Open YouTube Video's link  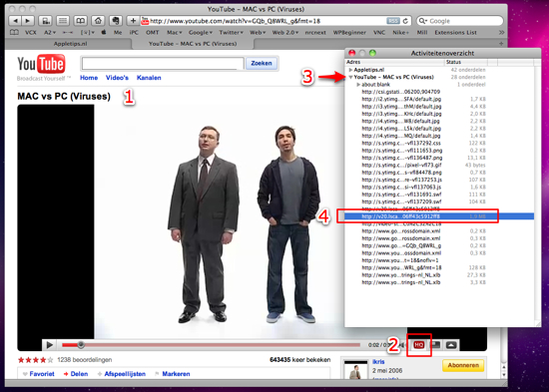click(x=117, y=78)
